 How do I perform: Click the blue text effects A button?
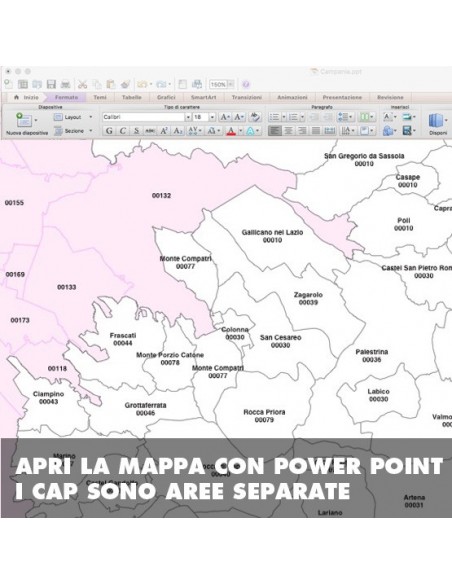pos(251,131)
